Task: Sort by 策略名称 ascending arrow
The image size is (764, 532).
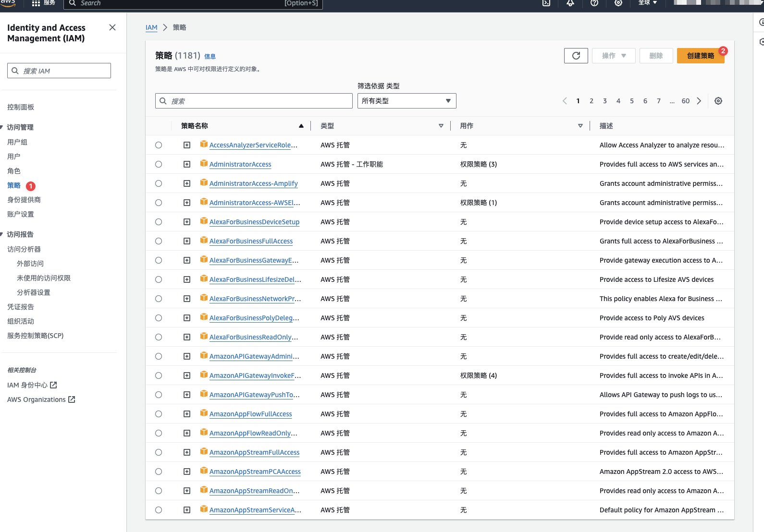Action: [x=301, y=126]
